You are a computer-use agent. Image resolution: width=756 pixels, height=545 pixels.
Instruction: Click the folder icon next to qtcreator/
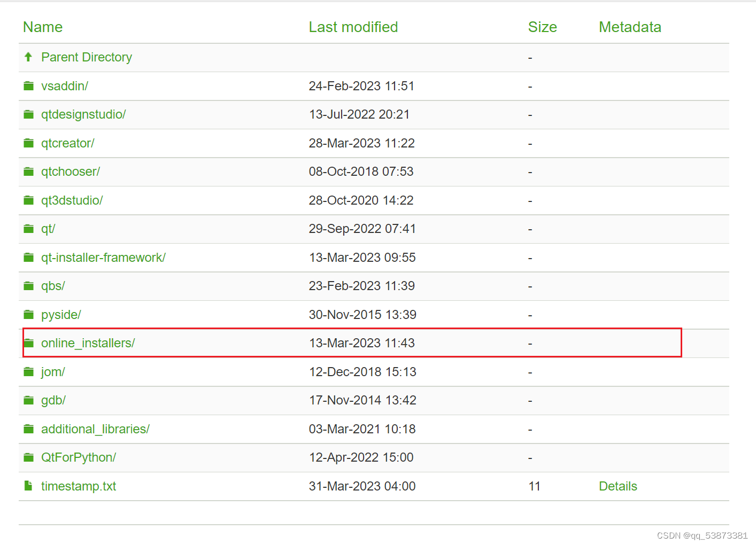[29, 143]
